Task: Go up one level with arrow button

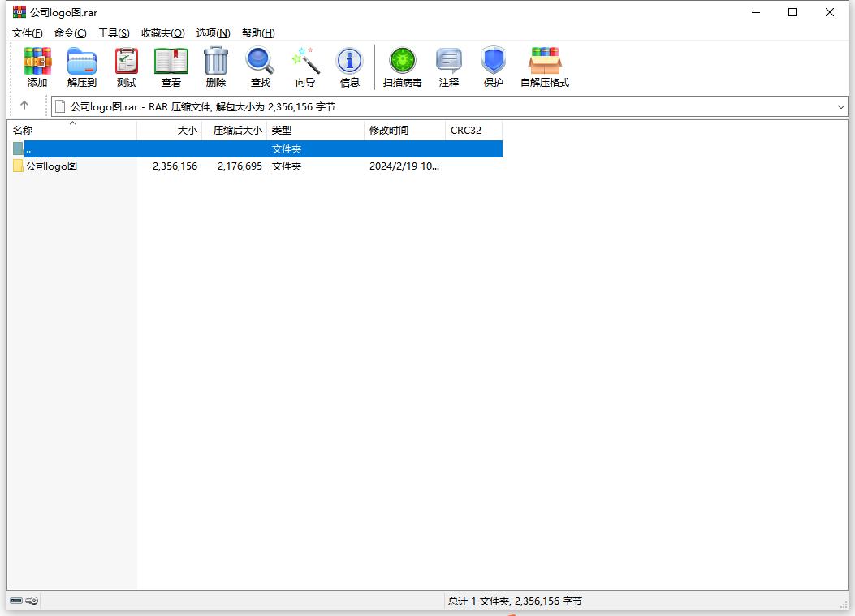Action: (x=24, y=106)
